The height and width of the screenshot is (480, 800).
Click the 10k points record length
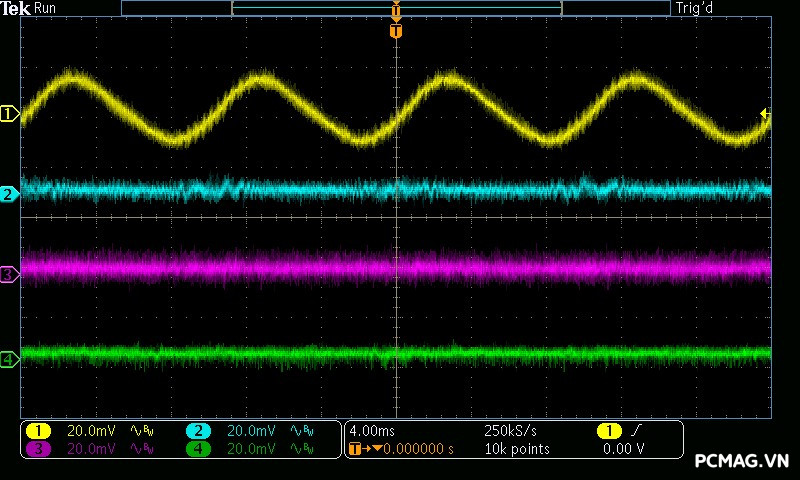tap(517, 449)
